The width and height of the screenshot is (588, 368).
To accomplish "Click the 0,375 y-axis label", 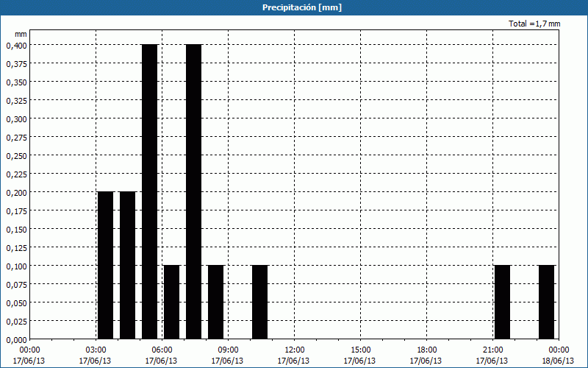I will click(16, 64).
